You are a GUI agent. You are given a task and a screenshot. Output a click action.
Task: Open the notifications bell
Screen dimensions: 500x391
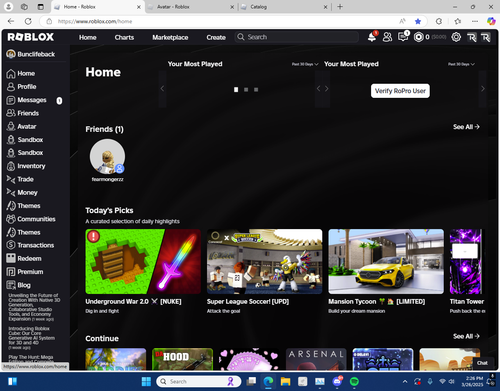click(372, 37)
